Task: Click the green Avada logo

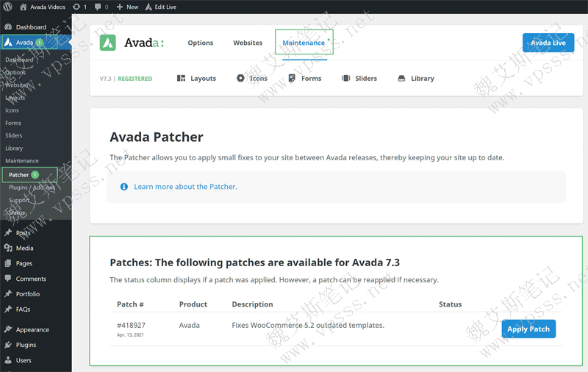Action: 108,43
